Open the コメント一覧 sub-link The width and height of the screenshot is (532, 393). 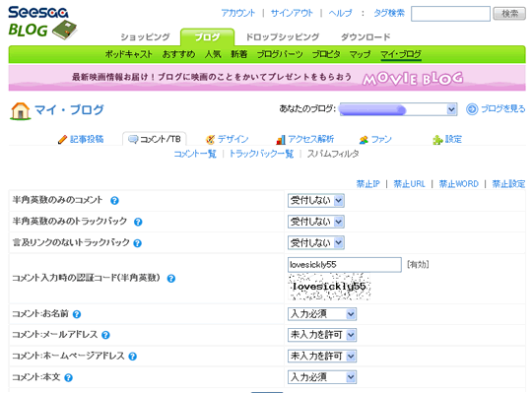(x=195, y=155)
